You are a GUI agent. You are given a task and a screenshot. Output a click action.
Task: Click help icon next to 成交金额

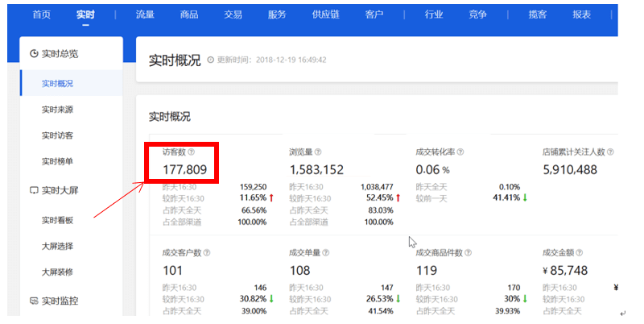point(579,253)
